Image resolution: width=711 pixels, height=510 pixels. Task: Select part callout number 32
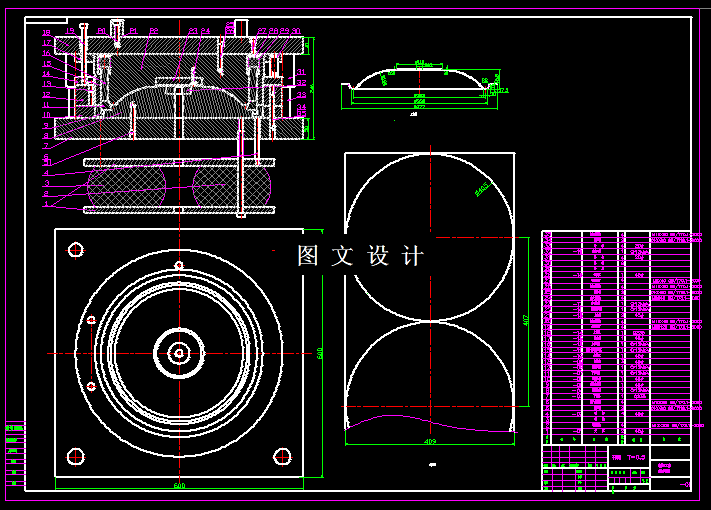[301, 83]
